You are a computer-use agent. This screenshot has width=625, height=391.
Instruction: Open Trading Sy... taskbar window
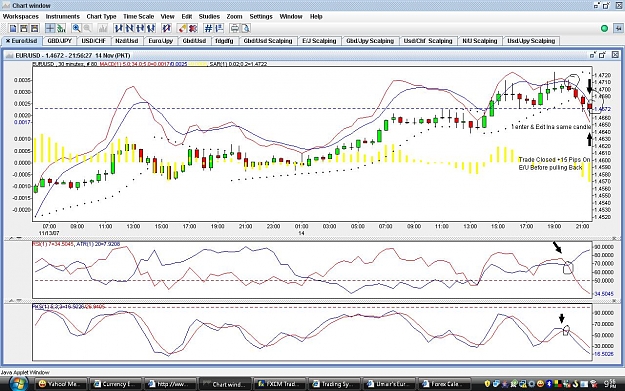334,384
